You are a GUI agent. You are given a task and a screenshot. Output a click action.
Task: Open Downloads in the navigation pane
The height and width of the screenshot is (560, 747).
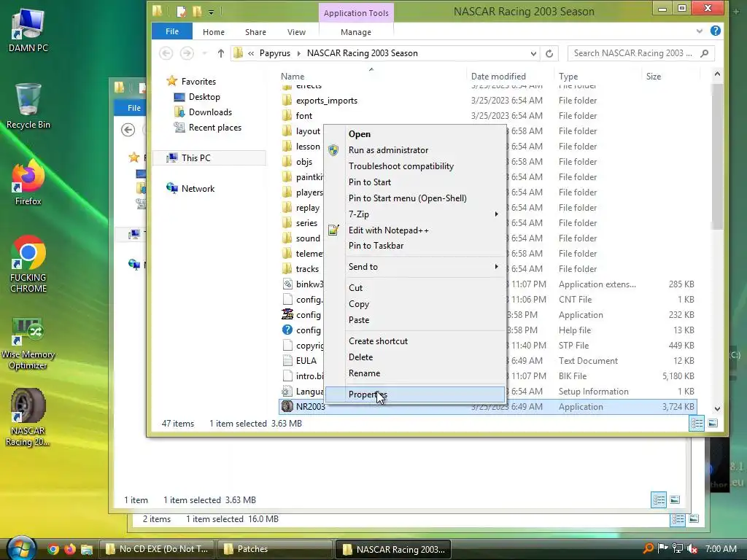[x=210, y=112]
